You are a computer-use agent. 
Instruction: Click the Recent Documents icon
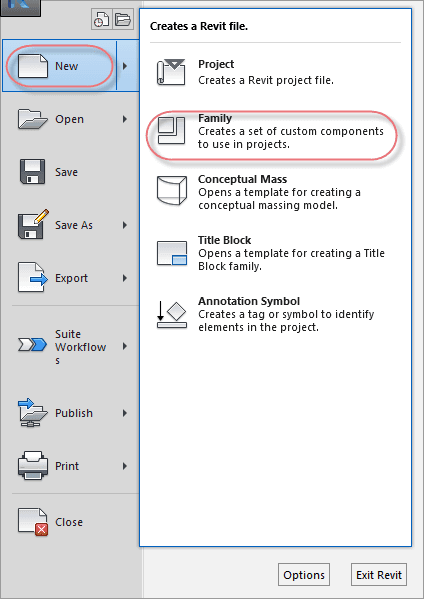(x=102, y=19)
